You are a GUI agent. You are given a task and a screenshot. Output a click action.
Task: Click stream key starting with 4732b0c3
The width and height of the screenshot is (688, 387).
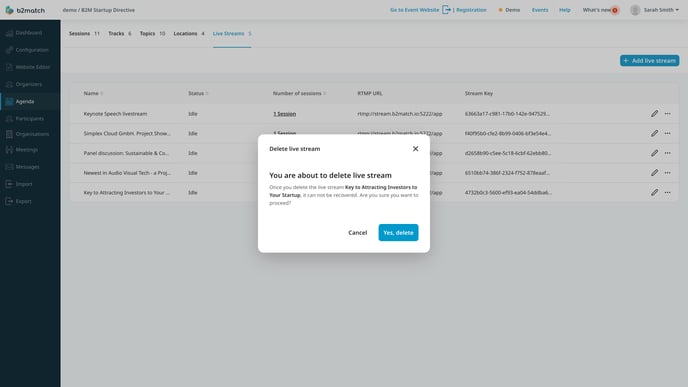coord(508,193)
